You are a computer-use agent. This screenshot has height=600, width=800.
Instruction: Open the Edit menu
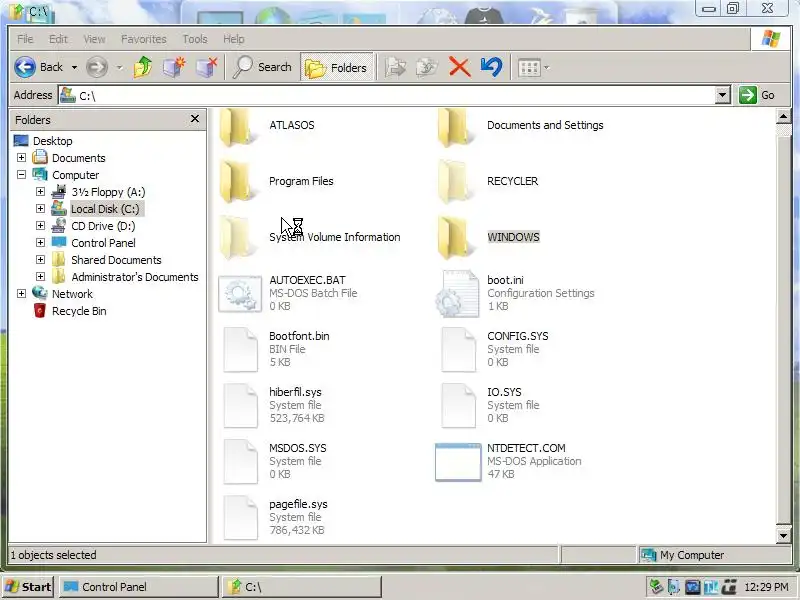58,39
